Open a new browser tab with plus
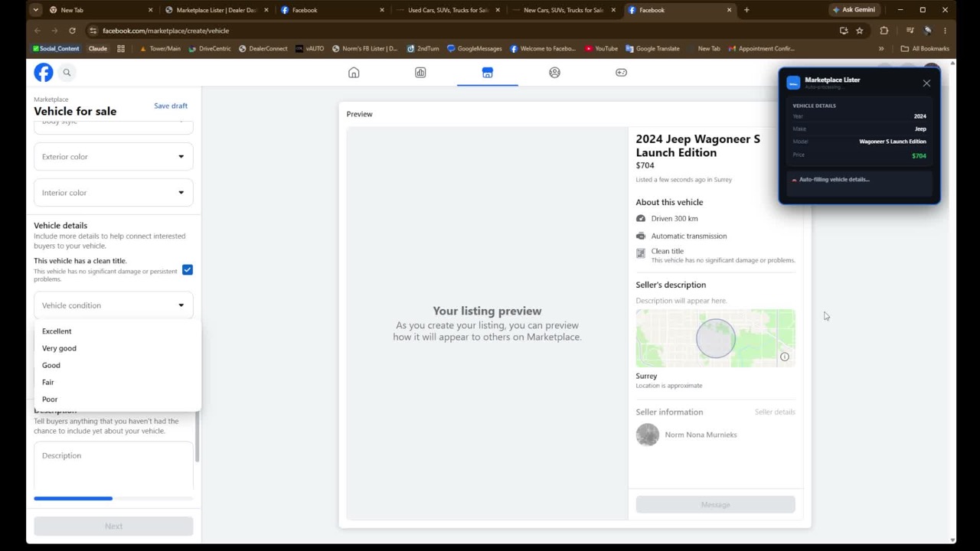Viewport: 980px width, 551px height. 746,10
